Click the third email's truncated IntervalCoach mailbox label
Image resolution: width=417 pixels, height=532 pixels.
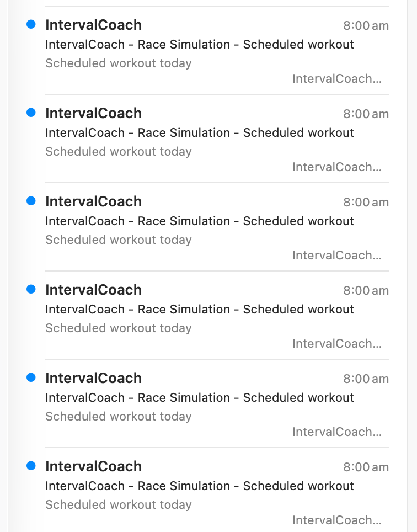point(336,255)
